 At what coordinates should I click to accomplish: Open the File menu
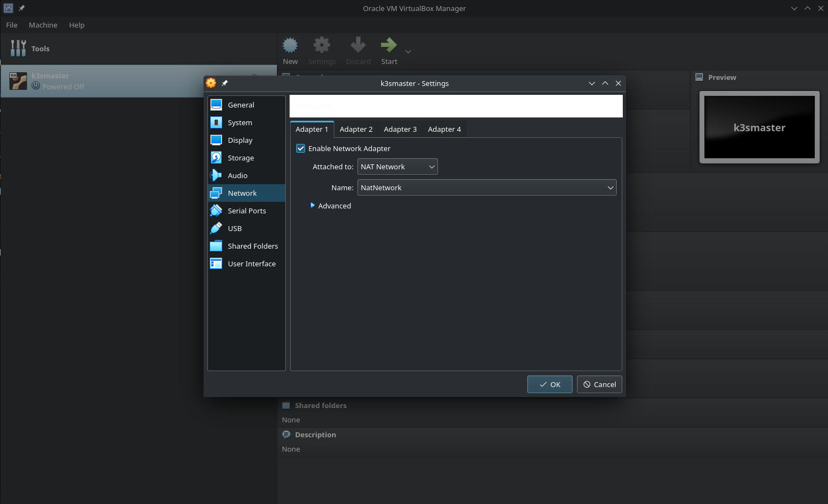[x=12, y=25]
